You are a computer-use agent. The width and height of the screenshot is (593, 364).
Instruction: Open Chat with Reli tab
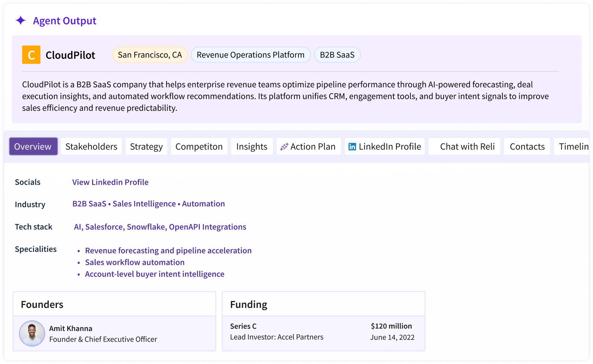464,147
